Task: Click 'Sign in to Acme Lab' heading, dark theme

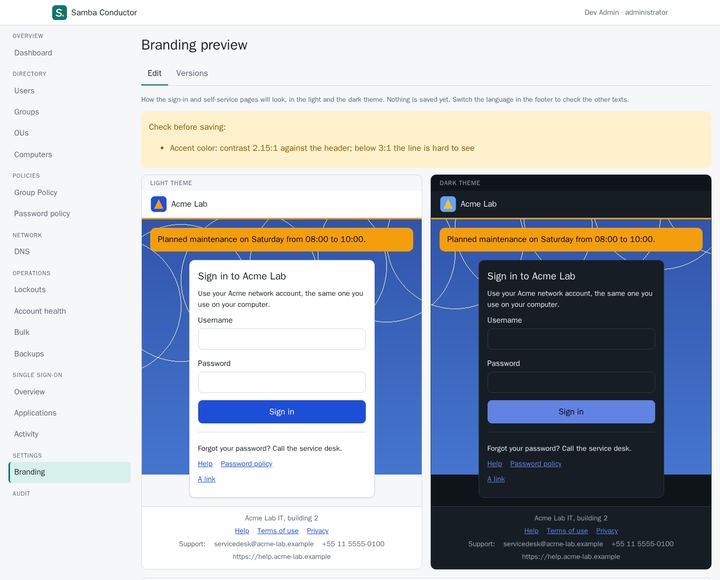Action: (531, 276)
